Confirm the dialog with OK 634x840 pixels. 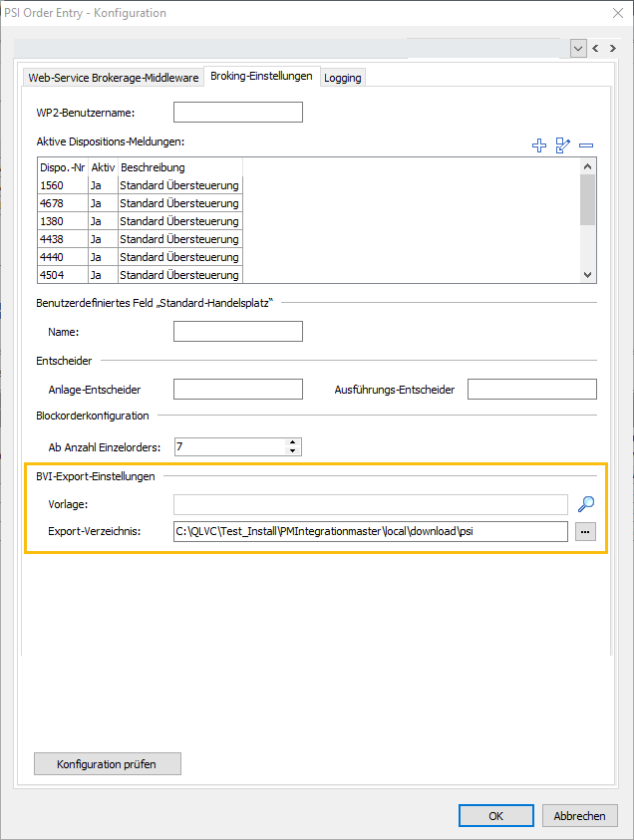click(x=495, y=815)
